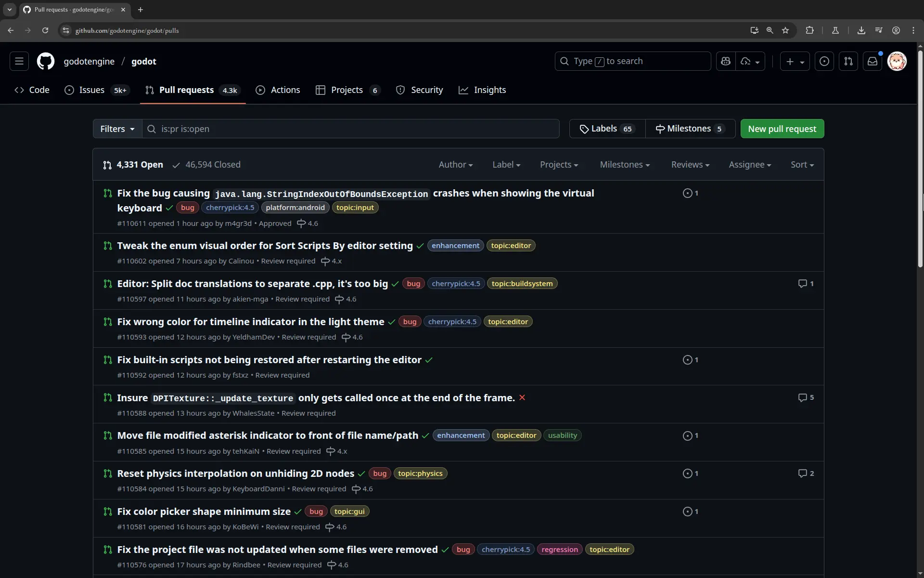Filter by the usability label
Screen dimensions: 924x578
563,435
